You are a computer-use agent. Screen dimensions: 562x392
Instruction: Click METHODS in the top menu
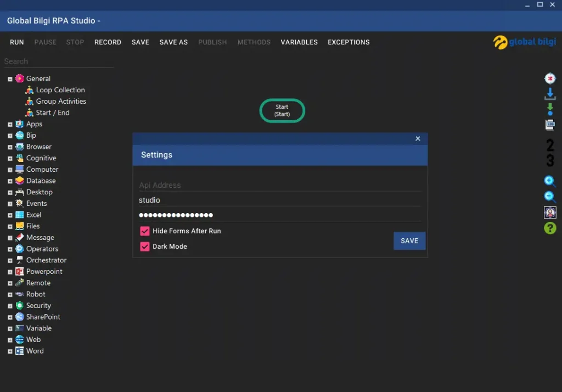tap(254, 42)
